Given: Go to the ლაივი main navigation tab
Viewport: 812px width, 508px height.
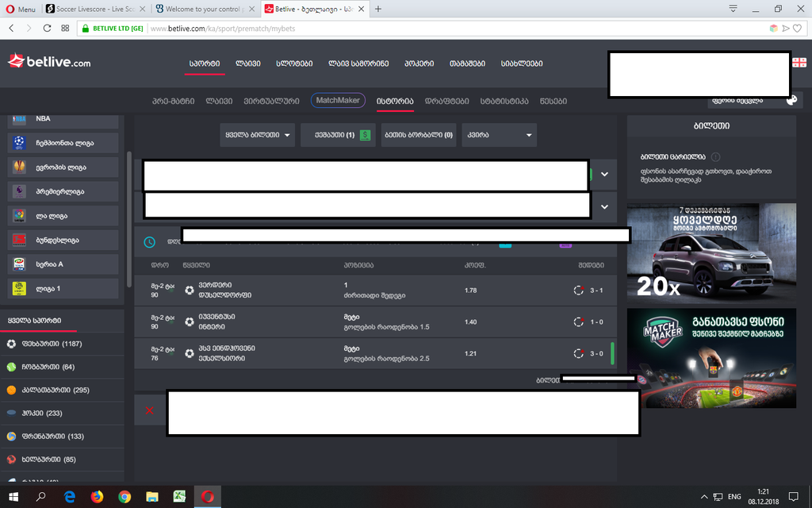Looking at the screenshot, I should (248, 63).
